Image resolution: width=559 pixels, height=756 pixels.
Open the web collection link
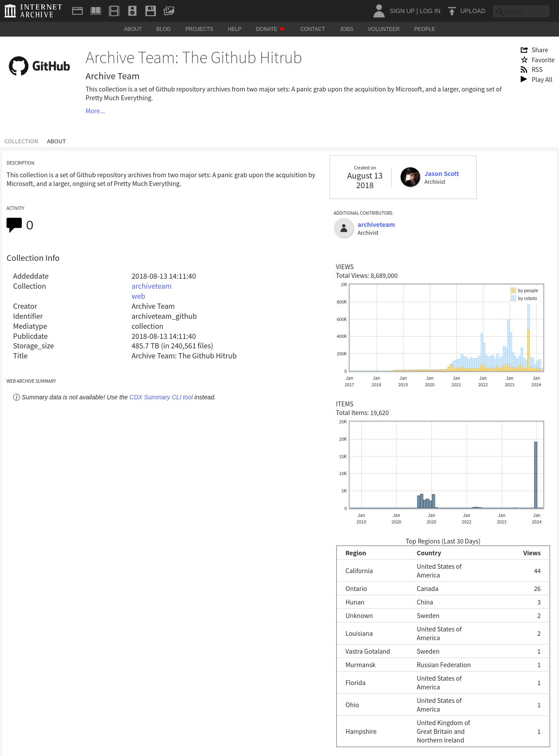[138, 296]
